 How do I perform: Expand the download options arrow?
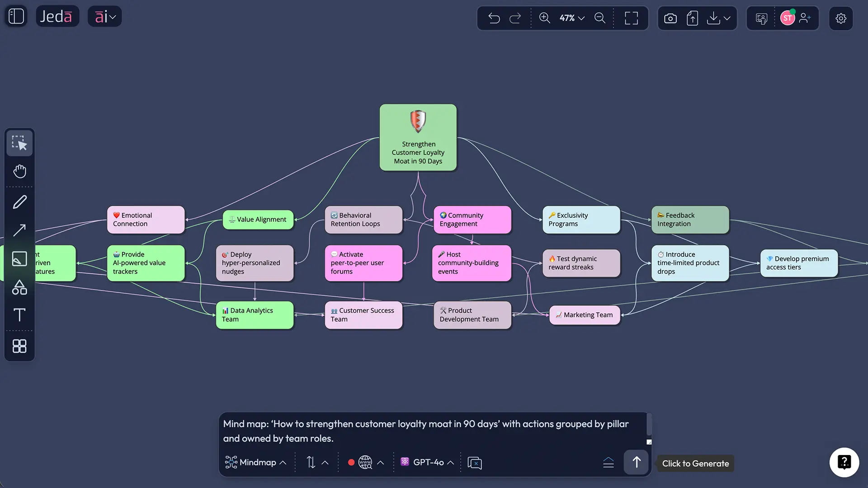(x=727, y=18)
